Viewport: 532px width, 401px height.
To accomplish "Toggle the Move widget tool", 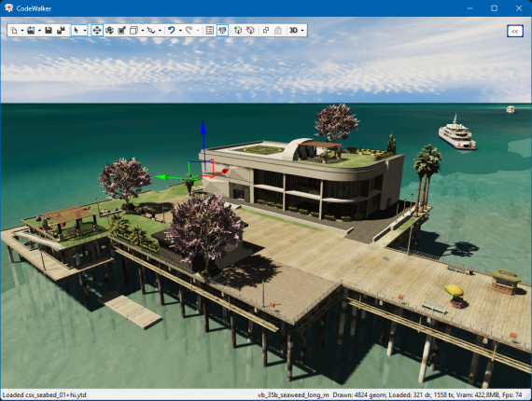I will (x=97, y=31).
